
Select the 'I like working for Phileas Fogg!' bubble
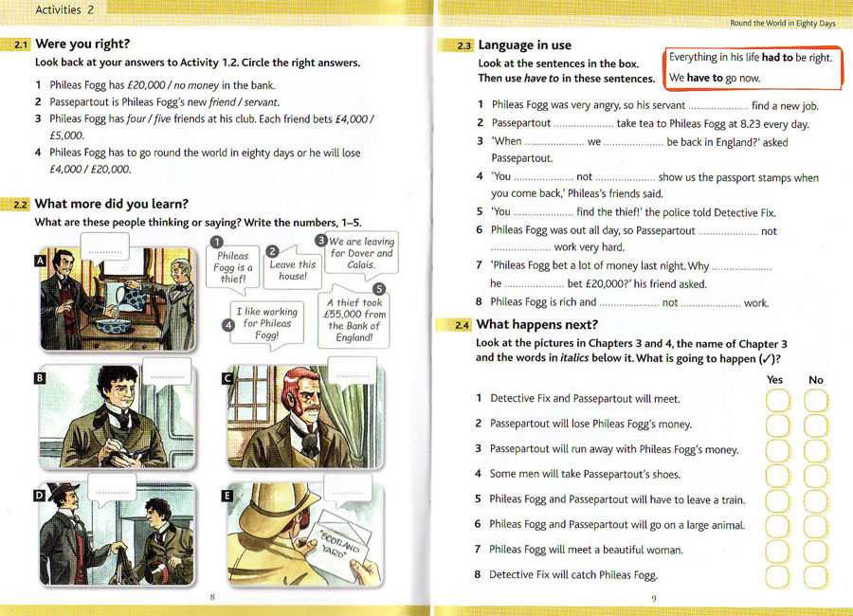coord(266,322)
